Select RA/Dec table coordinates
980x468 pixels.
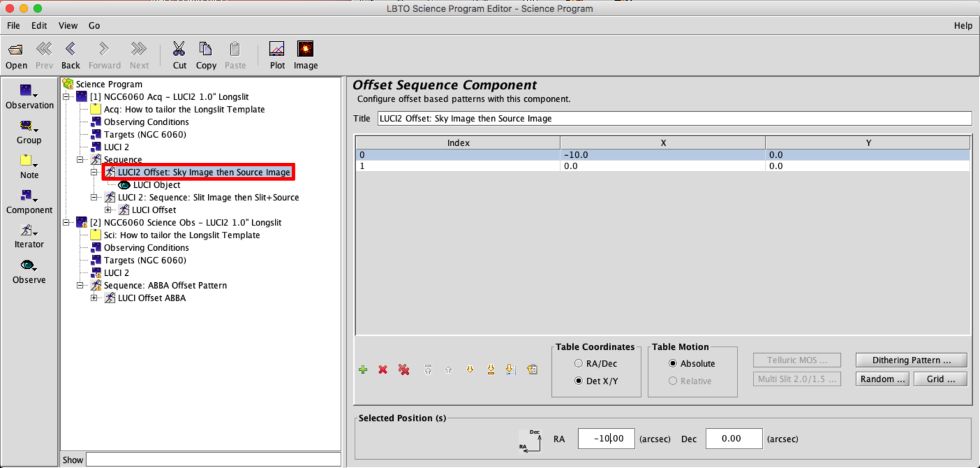(579, 363)
